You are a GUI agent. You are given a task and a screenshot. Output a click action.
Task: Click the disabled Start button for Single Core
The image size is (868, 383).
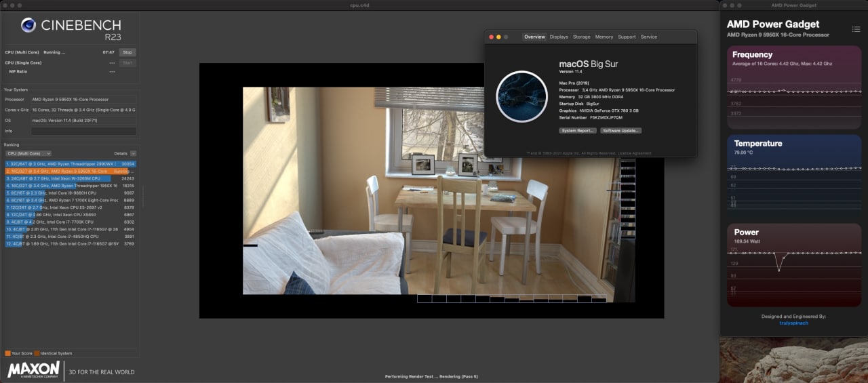pyautogui.click(x=127, y=63)
